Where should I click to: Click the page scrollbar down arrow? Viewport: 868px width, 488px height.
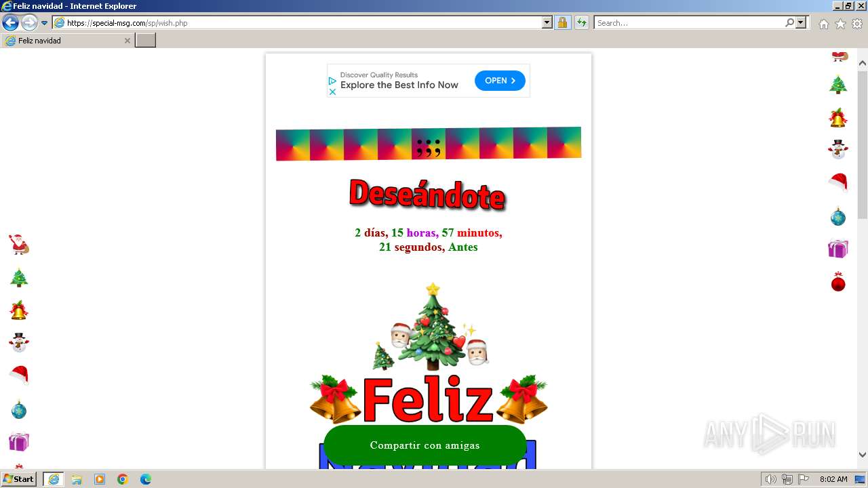[x=863, y=455]
